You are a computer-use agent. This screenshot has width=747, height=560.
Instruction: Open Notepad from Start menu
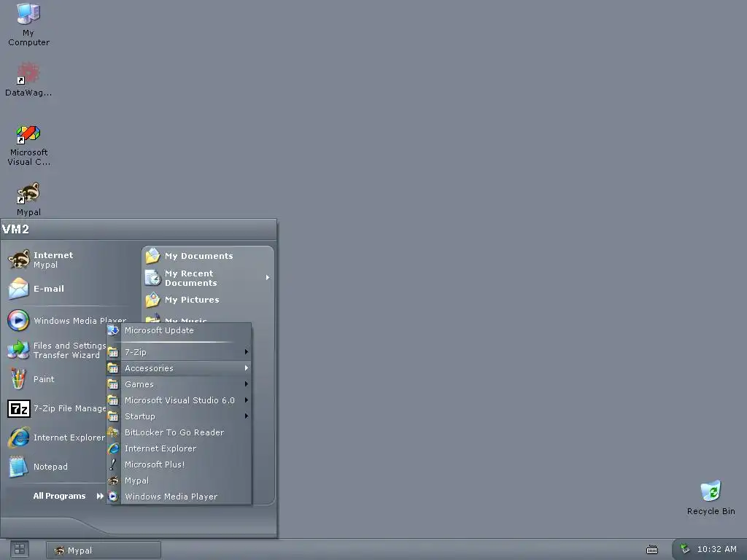click(x=56, y=466)
